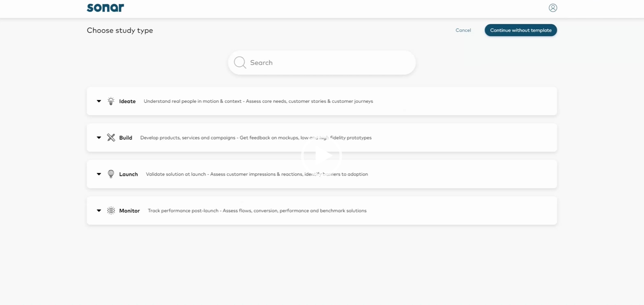The image size is (644, 305).
Task: Click the Sonar logo
Action: [105, 8]
